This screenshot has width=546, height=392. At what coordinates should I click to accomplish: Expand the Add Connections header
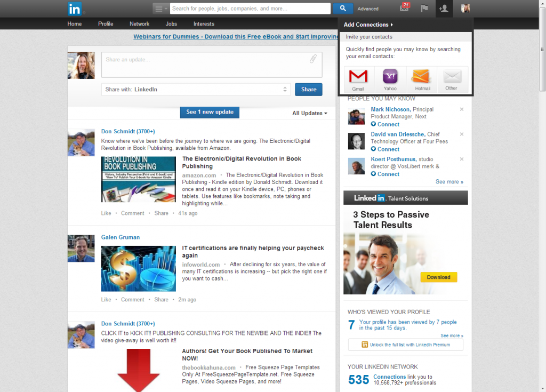pyautogui.click(x=368, y=25)
